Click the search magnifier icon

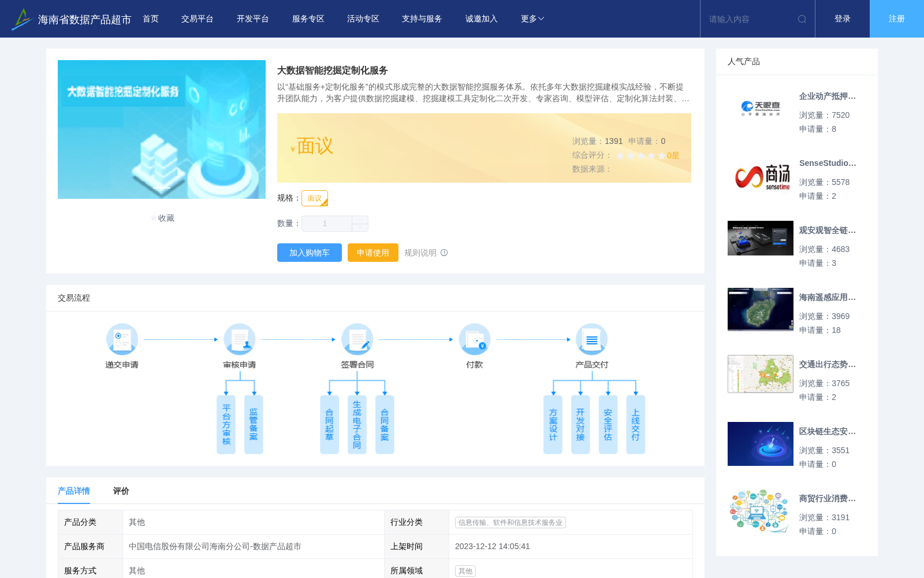[x=802, y=19]
